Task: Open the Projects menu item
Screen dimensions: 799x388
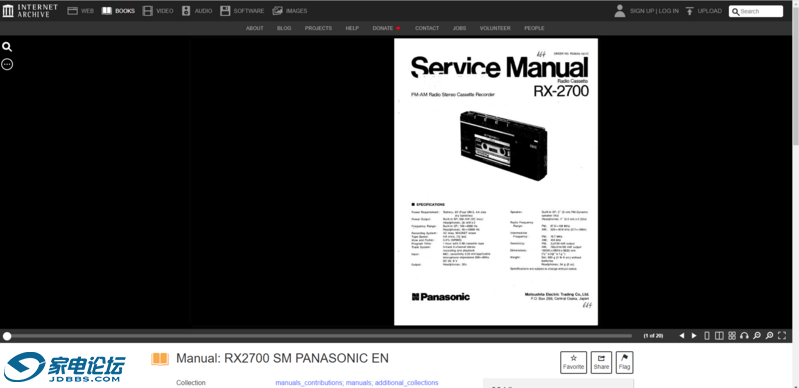Action: tap(318, 28)
